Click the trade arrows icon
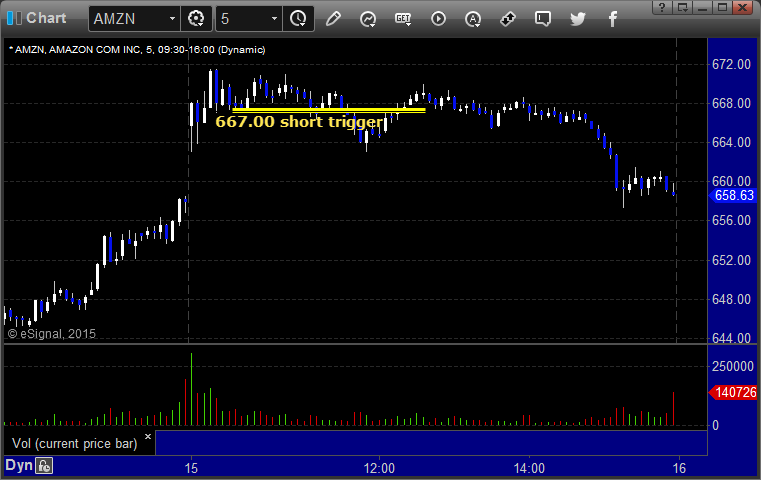This screenshot has width=761, height=480. (x=508, y=19)
